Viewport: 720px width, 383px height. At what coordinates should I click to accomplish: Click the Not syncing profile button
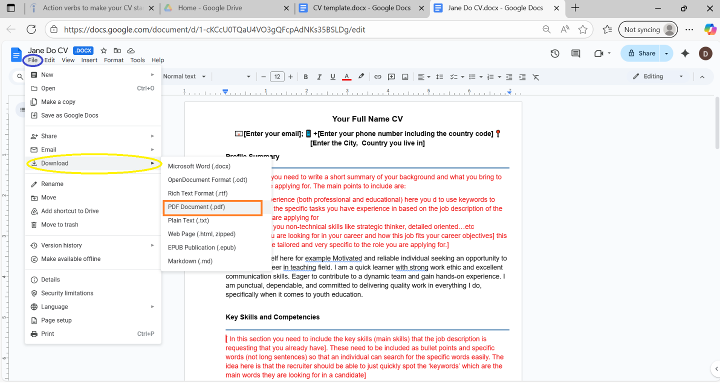[648, 29]
